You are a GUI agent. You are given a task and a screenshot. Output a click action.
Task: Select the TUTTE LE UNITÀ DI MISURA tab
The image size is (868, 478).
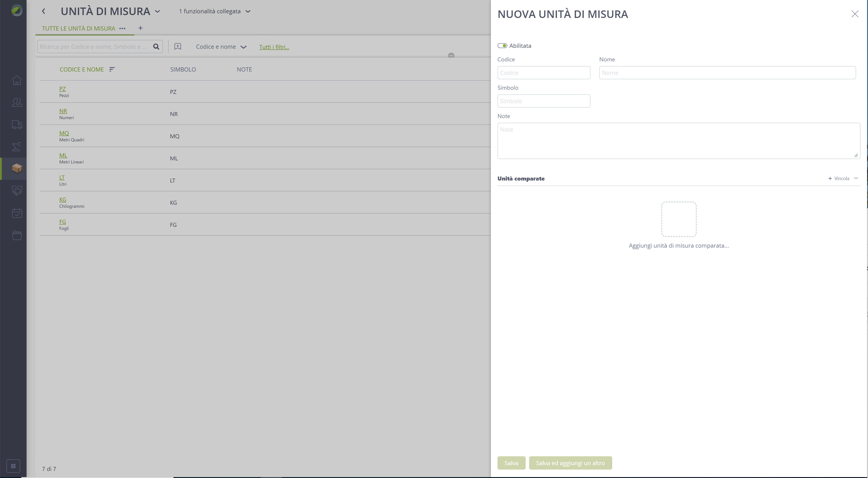(x=79, y=28)
